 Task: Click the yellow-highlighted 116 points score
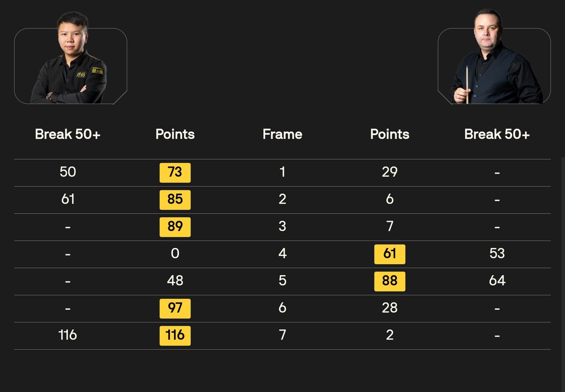[x=175, y=335]
